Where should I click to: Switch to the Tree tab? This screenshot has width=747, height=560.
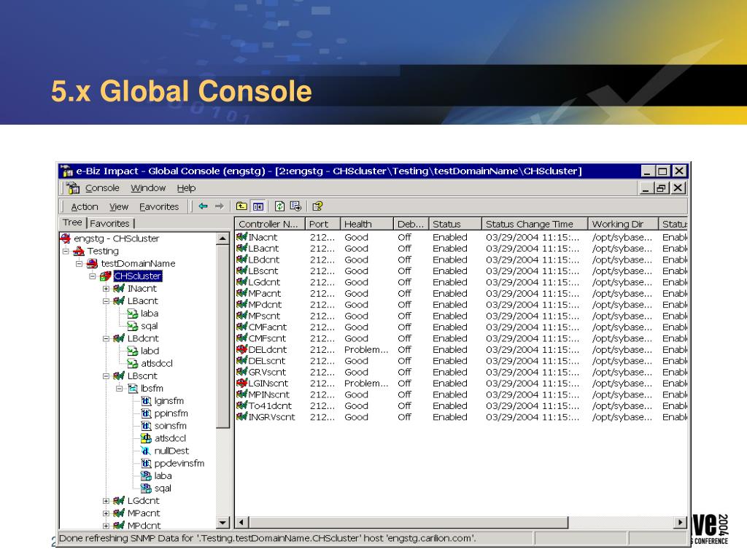point(72,222)
